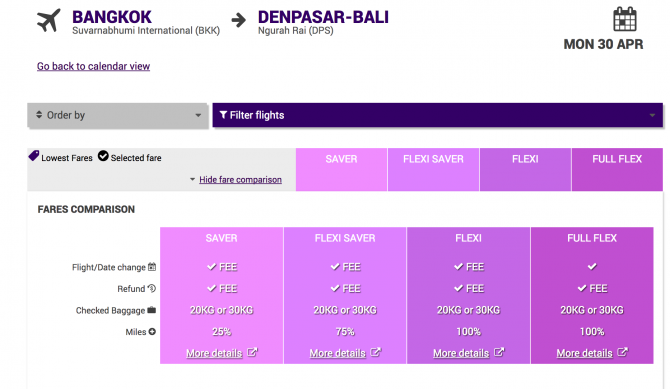Open More details under Saver fare

point(214,353)
